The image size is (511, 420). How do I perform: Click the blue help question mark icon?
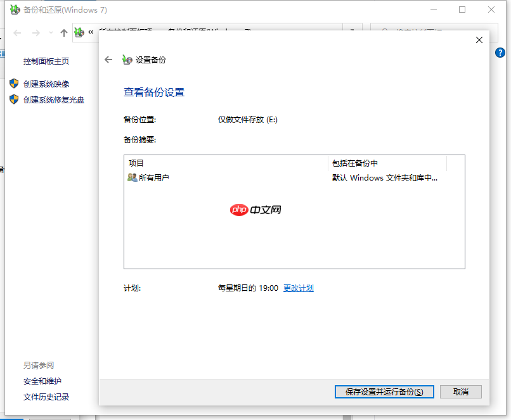point(500,53)
